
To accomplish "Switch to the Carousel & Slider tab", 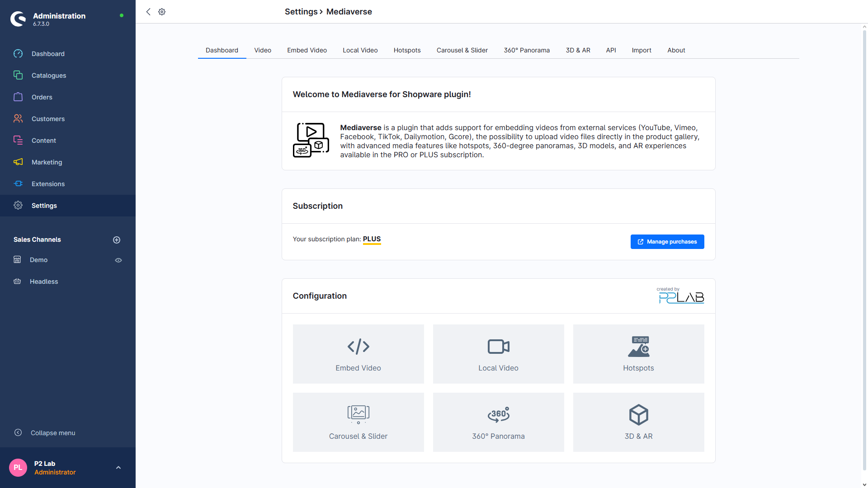I will 462,50.
